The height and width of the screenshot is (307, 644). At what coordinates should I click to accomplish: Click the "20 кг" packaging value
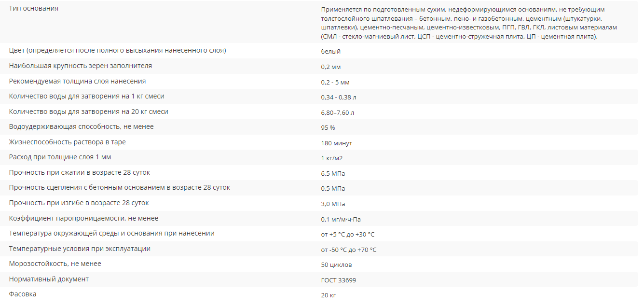[x=328, y=295]
